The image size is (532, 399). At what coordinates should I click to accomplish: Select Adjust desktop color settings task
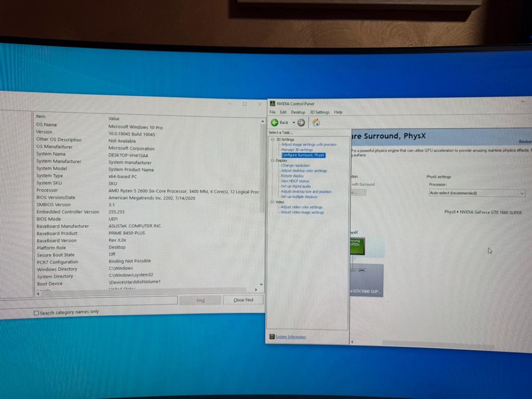304,170
